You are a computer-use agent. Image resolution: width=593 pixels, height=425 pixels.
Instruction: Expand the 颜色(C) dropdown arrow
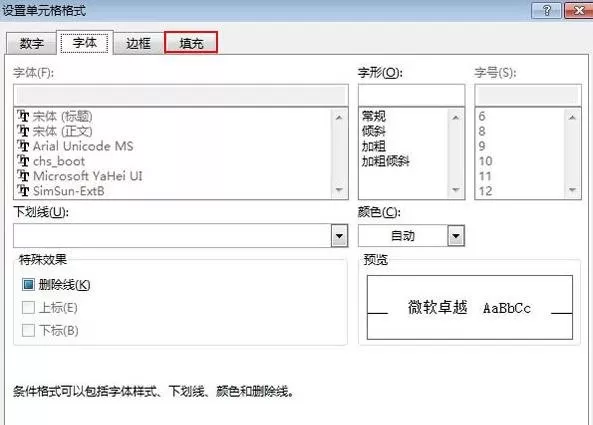point(456,236)
